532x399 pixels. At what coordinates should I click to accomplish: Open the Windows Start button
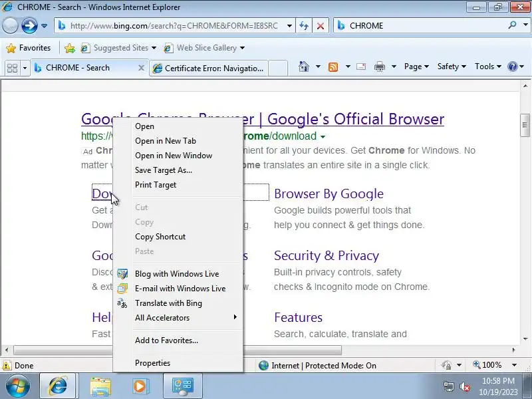point(18,386)
